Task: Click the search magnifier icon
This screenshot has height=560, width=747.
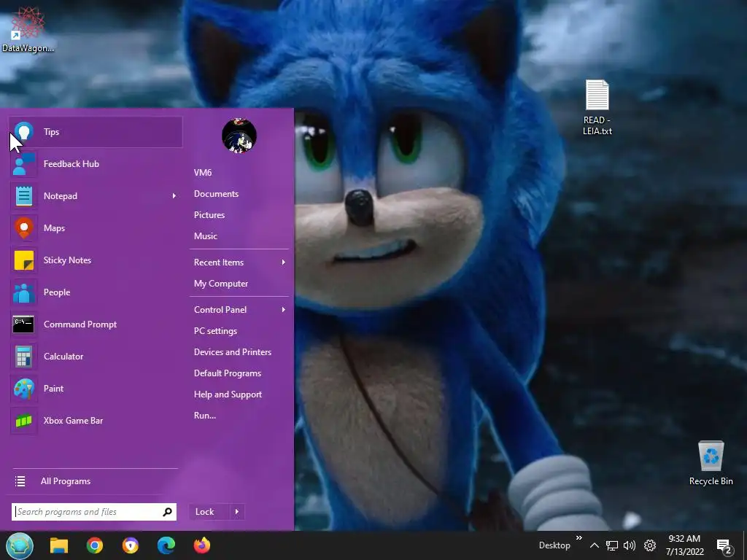Action: 167,512
